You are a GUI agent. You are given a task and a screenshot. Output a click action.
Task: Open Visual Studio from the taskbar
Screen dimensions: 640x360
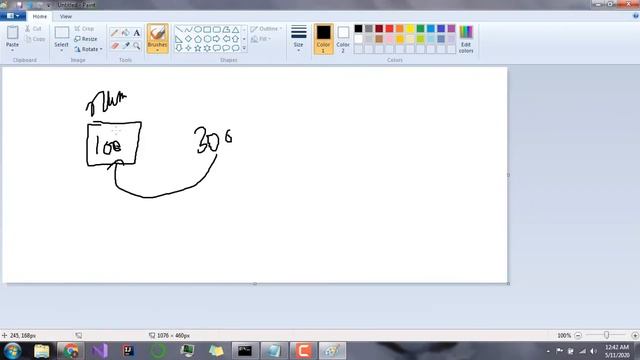100,351
